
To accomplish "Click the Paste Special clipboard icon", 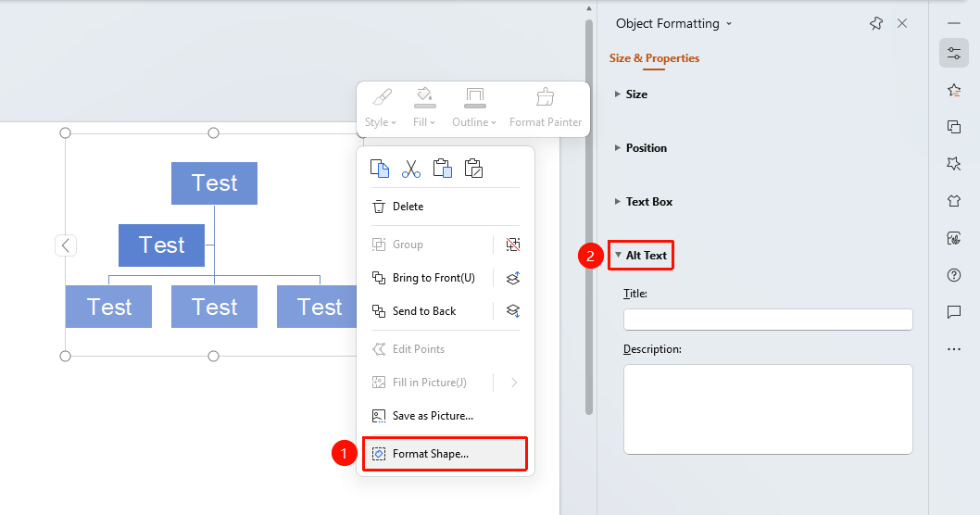I will [473, 169].
